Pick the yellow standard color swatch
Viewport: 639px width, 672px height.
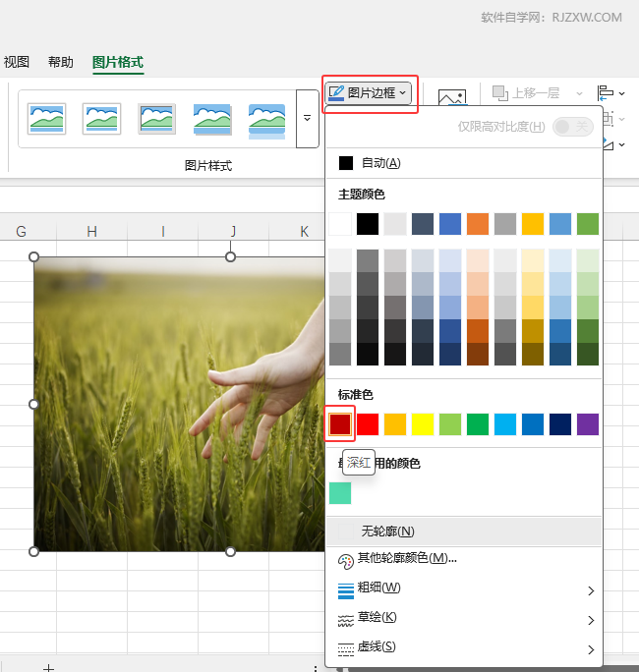pos(423,424)
